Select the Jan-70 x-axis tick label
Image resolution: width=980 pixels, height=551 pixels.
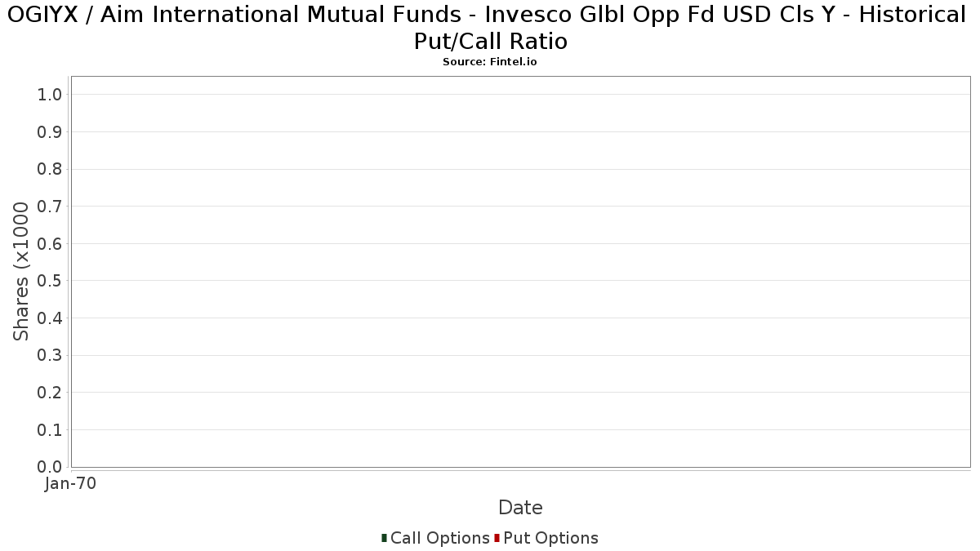tap(71, 484)
